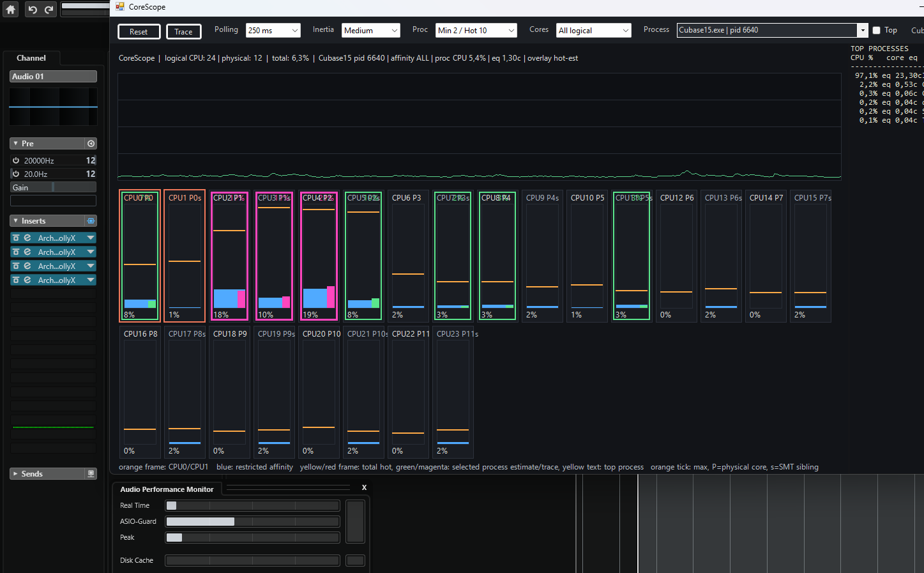
Task: Bypass the plugin in insert slot 2
Action: point(16,252)
